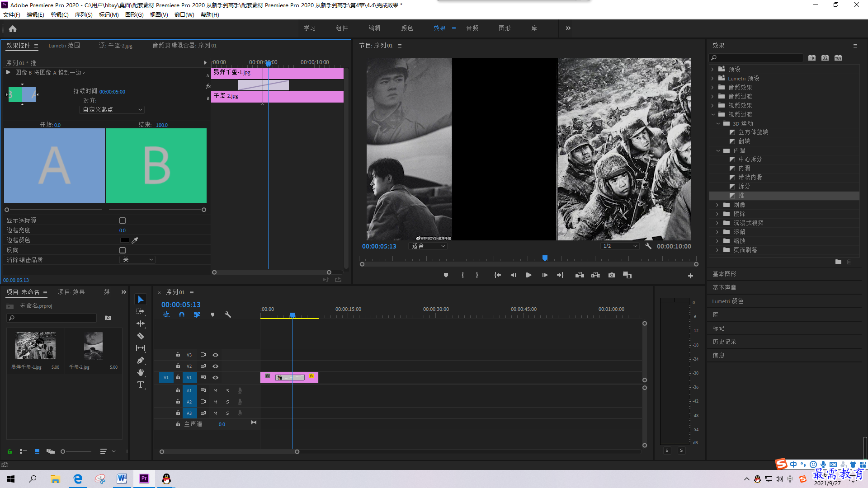The width and height of the screenshot is (868, 488).
Task: Enable the 反向 checkbox
Action: pos(123,250)
